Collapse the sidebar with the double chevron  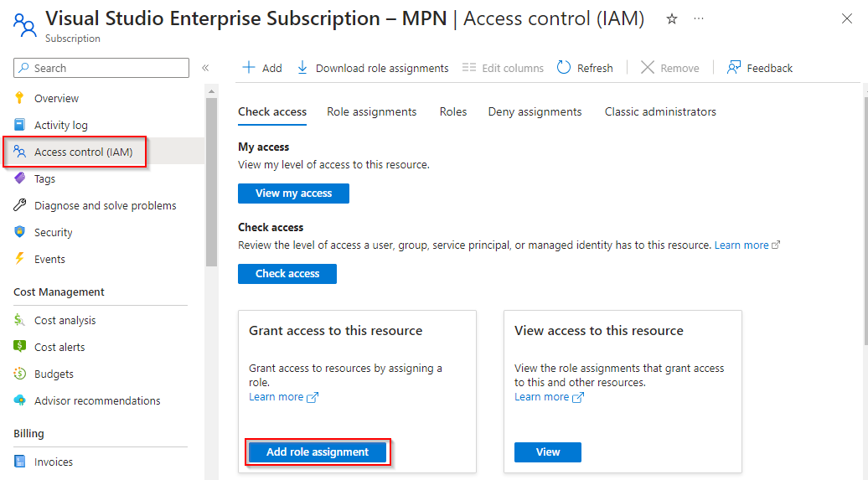tap(205, 68)
